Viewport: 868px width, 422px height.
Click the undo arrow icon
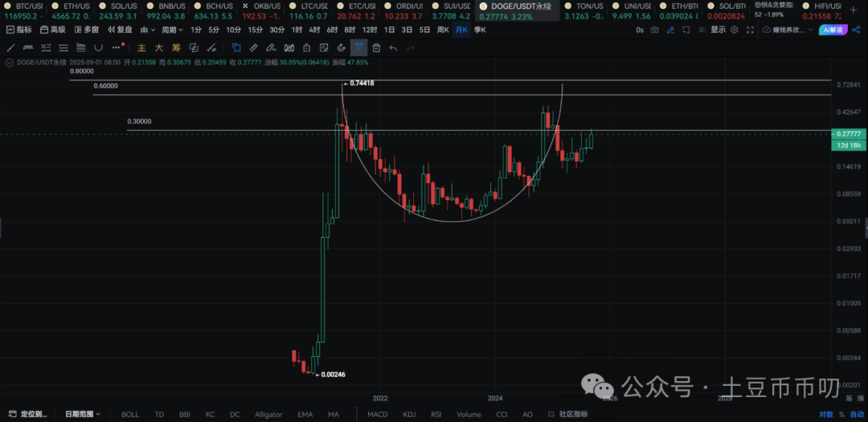[393, 47]
